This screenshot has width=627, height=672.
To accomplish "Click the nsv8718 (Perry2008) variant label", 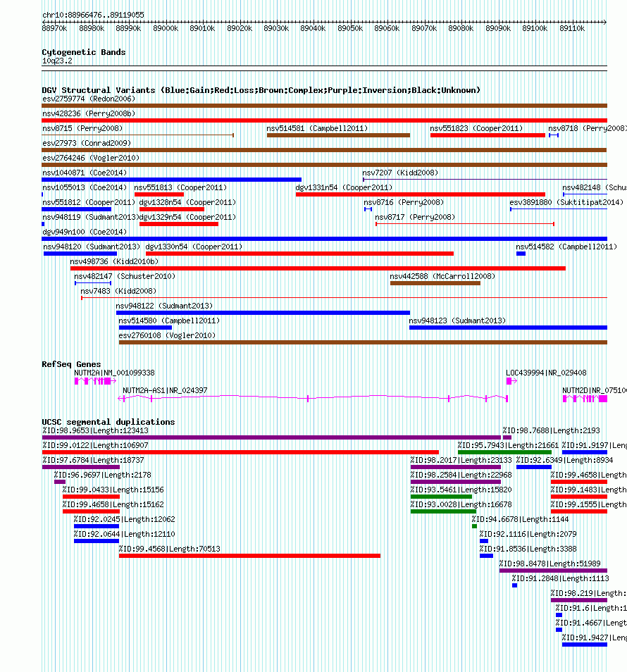I will point(587,129).
